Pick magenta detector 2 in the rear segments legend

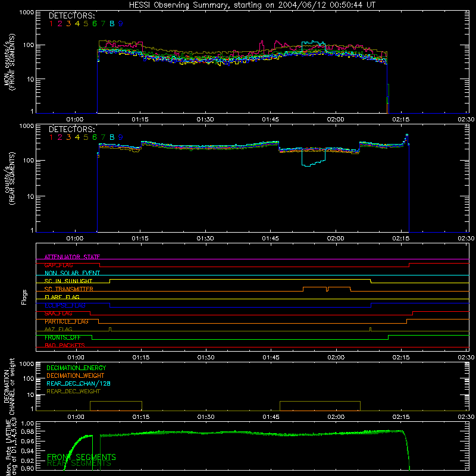pos(60,137)
